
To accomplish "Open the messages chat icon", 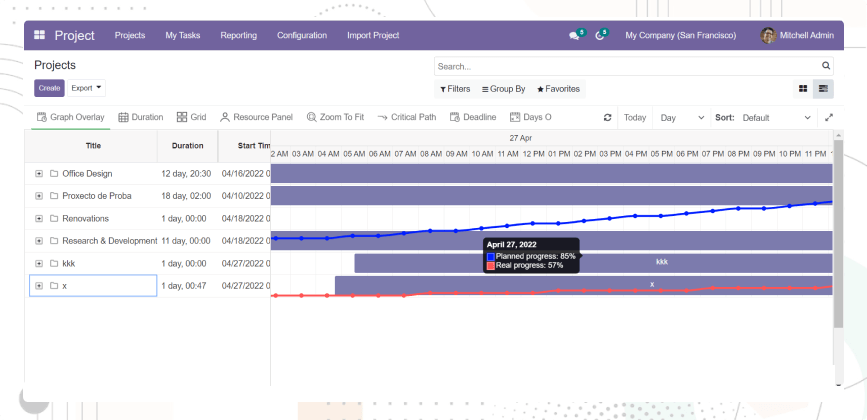I will (575, 35).
